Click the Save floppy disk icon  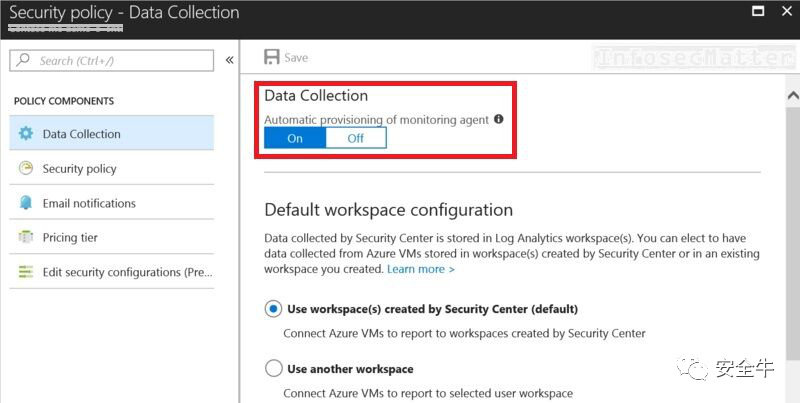point(271,57)
